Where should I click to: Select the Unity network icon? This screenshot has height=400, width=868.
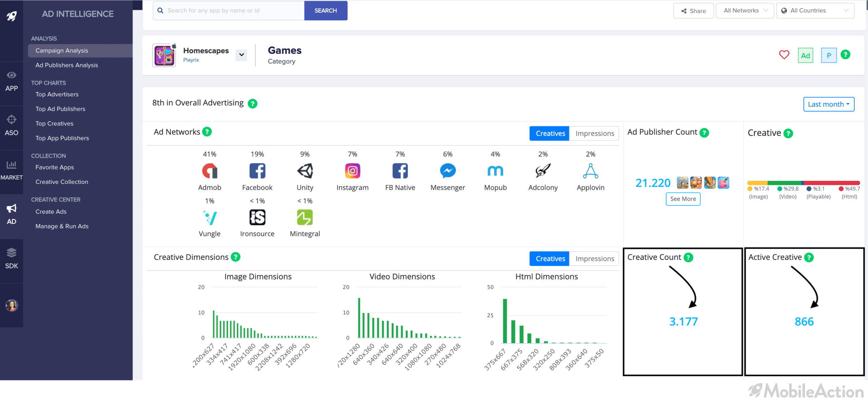[x=305, y=171]
